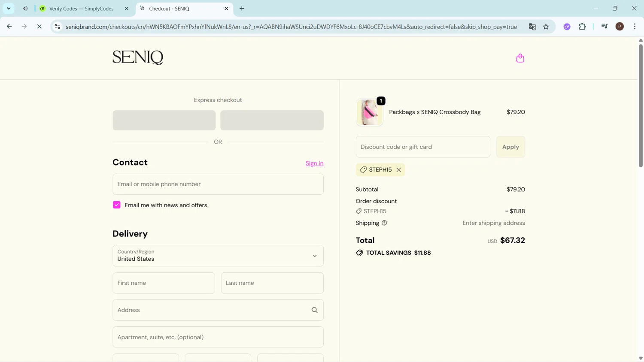Open the tab search dropdown arrow
Viewport: 644px width, 362px height.
click(9, 9)
